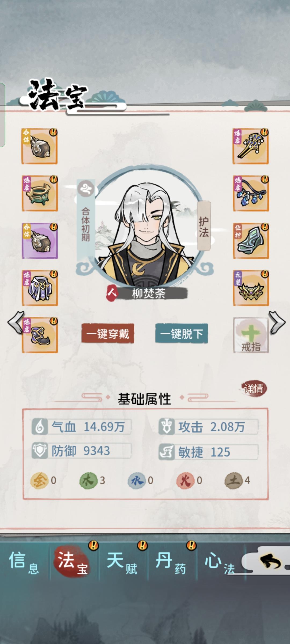Viewport: 290px width, 644px height.
Task: Select the purple-background pouch artifact
Action: 40,241
